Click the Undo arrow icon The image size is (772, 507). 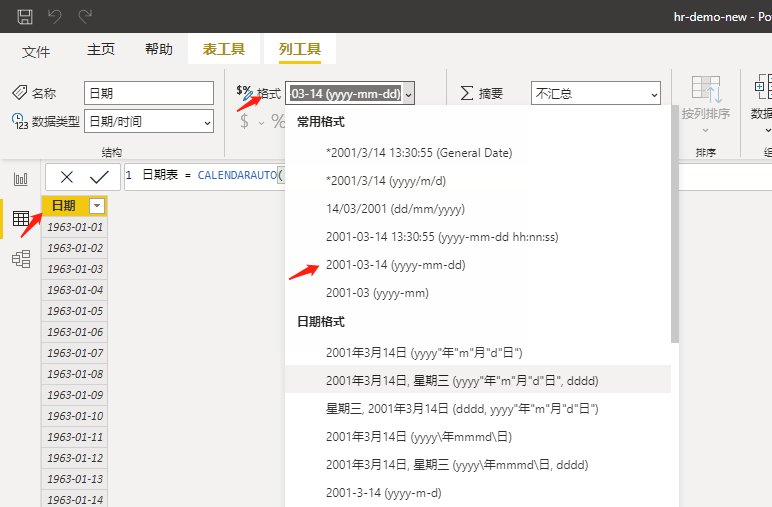[55, 16]
